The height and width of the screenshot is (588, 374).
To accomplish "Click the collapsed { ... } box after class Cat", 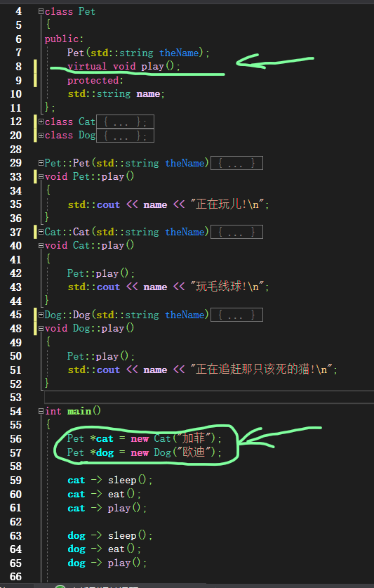I will pyautogui.click(x=125, y=122).
